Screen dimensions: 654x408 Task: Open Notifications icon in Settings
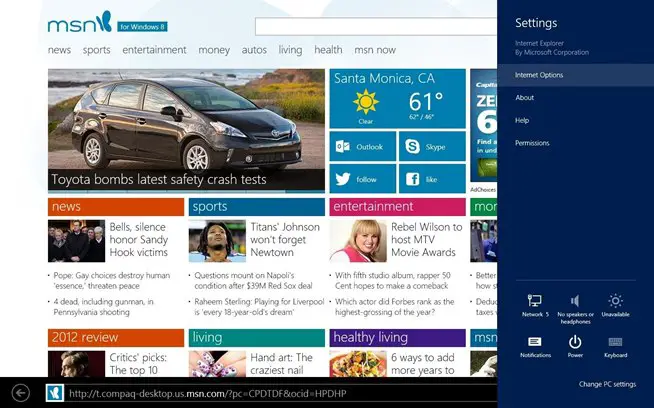(535, 342)
